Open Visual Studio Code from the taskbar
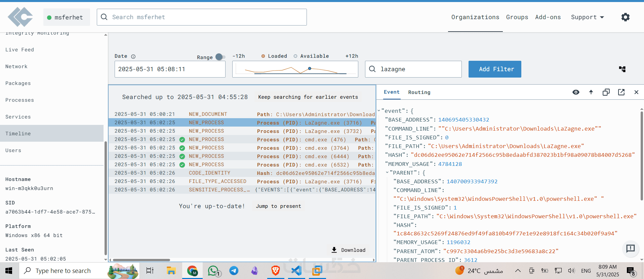This screenshot has width=644, height=279. [x=296, y=271]
